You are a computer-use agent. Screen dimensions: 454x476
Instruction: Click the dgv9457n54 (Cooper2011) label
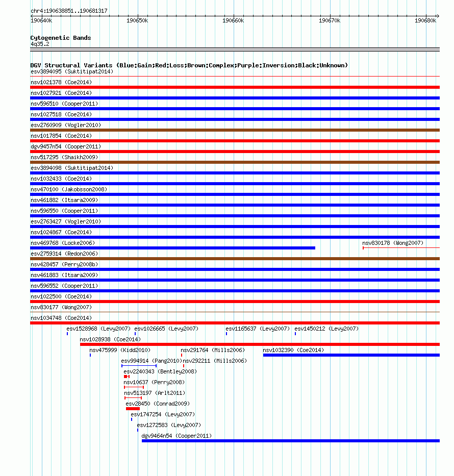pyautogui.click(x=66, y=146)
